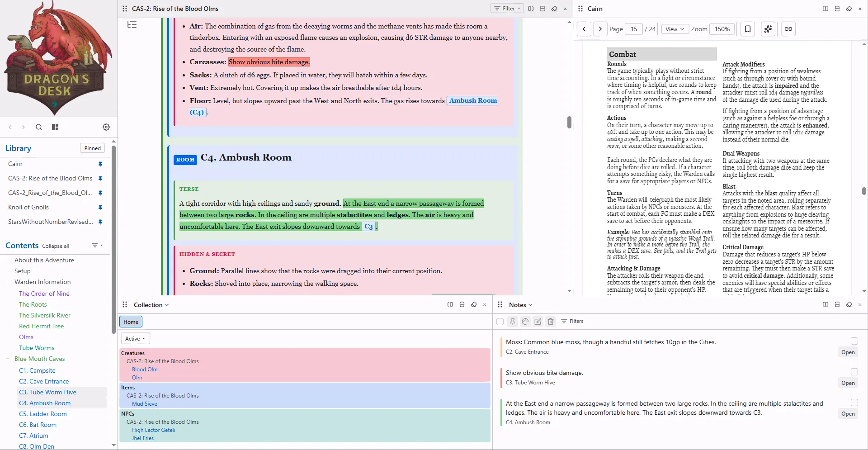Open the Filter dropdown in CAS-2 panel
Screen dimensions: 868x450
point(507,9)
